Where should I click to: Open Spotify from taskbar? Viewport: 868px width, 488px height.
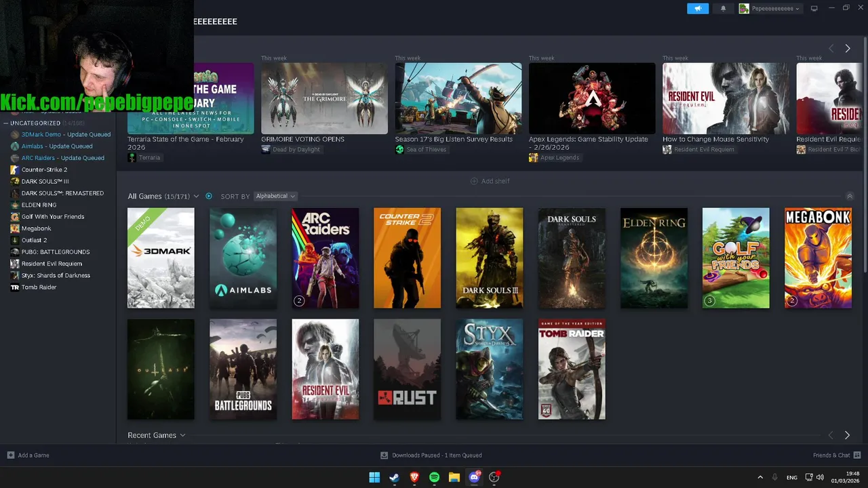coord(434,477)
